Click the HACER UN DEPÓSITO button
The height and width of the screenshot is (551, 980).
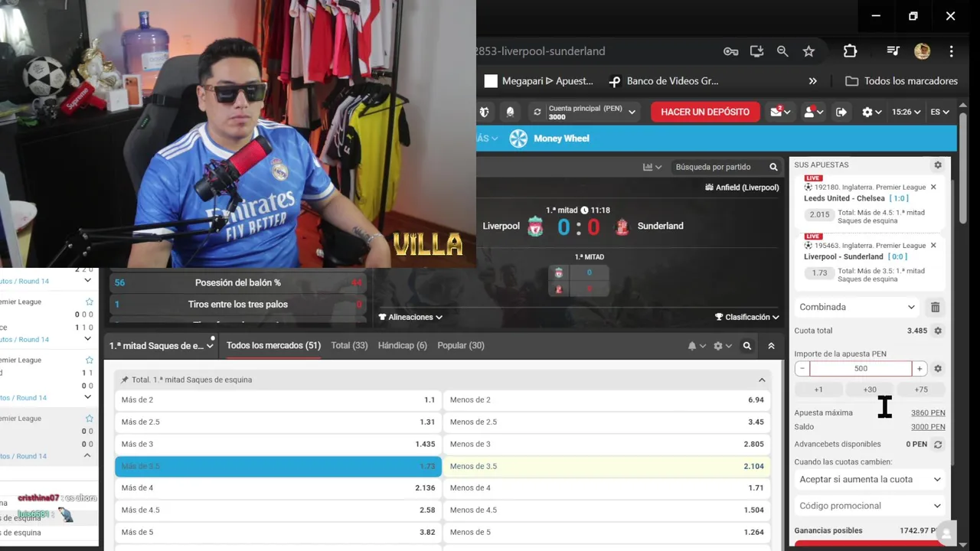705,112
